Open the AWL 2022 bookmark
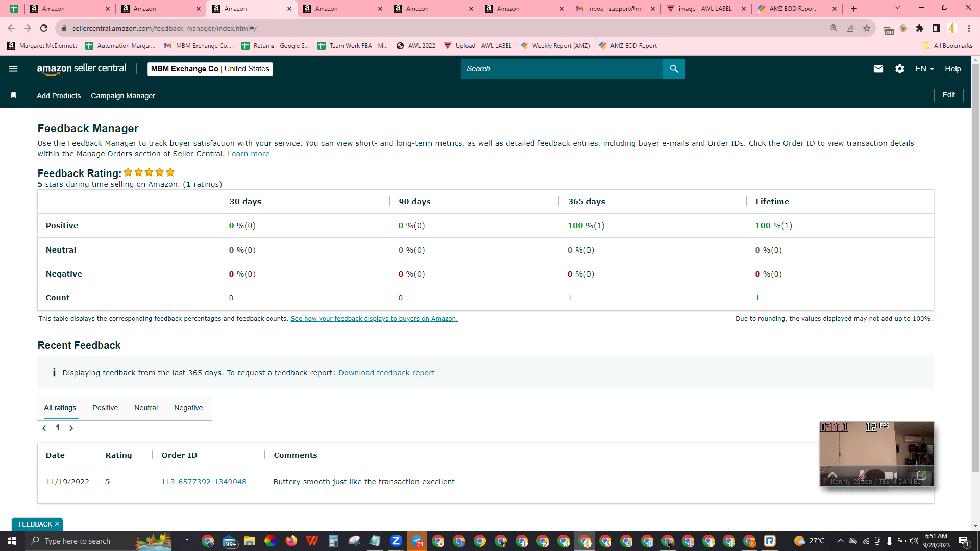Viewport: 980px width, 551px height. [x=416, y=46]
